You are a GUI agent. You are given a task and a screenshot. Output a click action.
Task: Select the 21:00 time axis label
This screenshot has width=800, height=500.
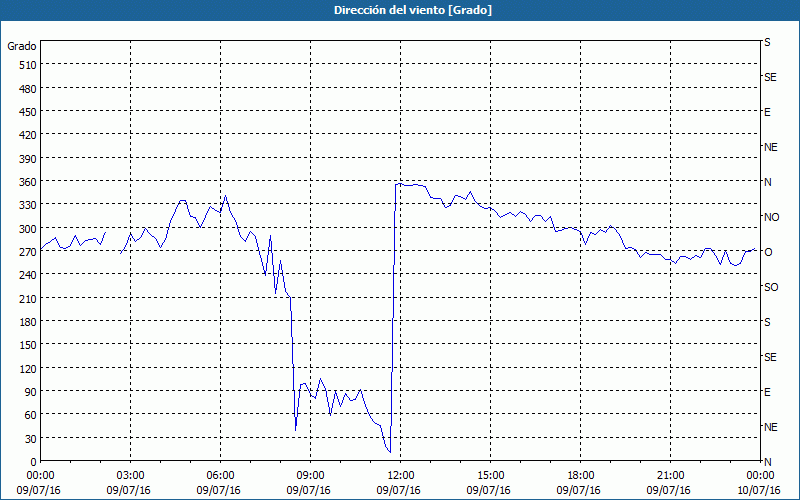coord(669,476)
